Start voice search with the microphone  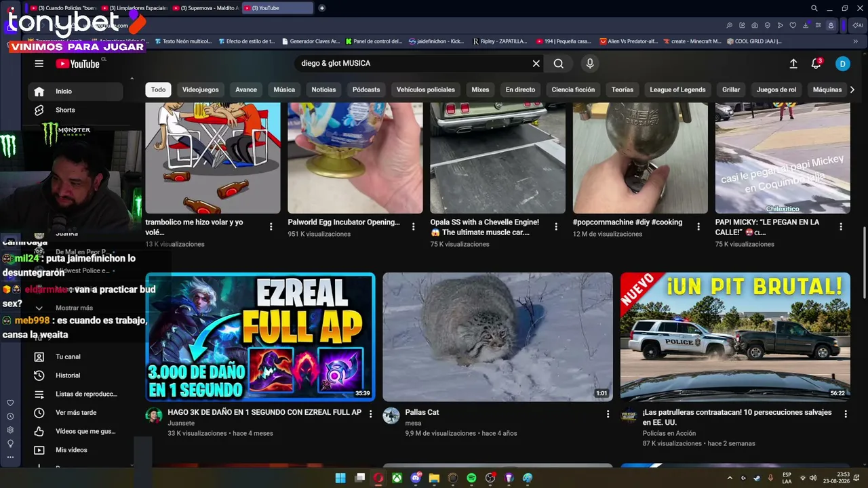click(590, 64)
